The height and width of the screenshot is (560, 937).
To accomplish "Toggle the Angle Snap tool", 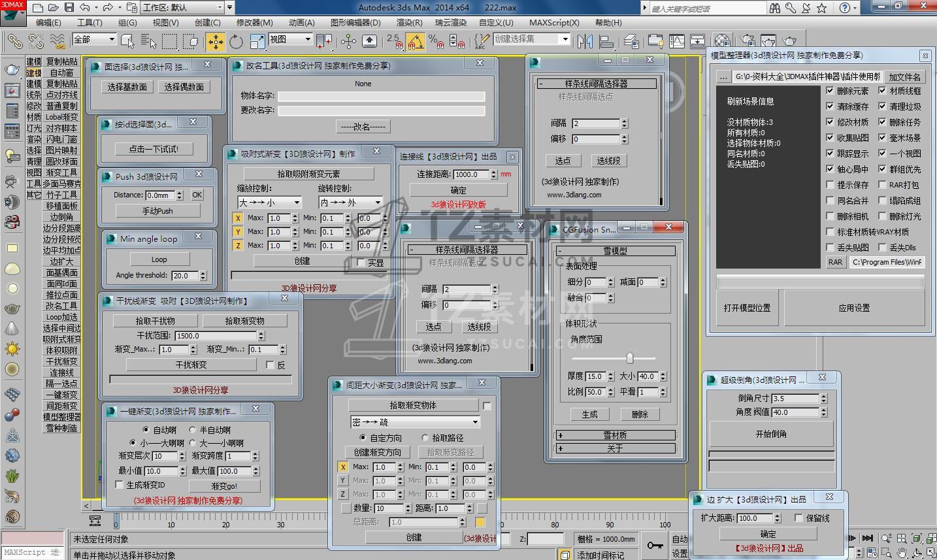I will click(416, 42).
